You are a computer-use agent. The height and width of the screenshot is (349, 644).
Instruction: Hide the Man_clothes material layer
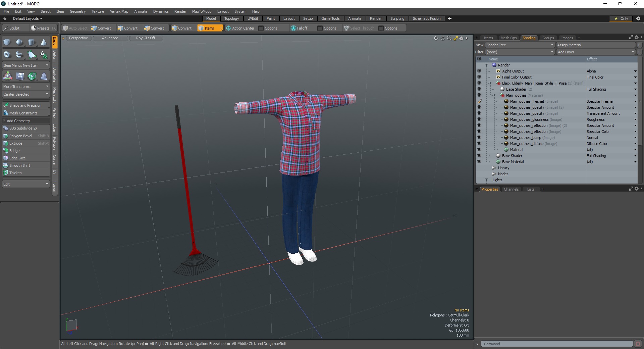tap(479, 95)
